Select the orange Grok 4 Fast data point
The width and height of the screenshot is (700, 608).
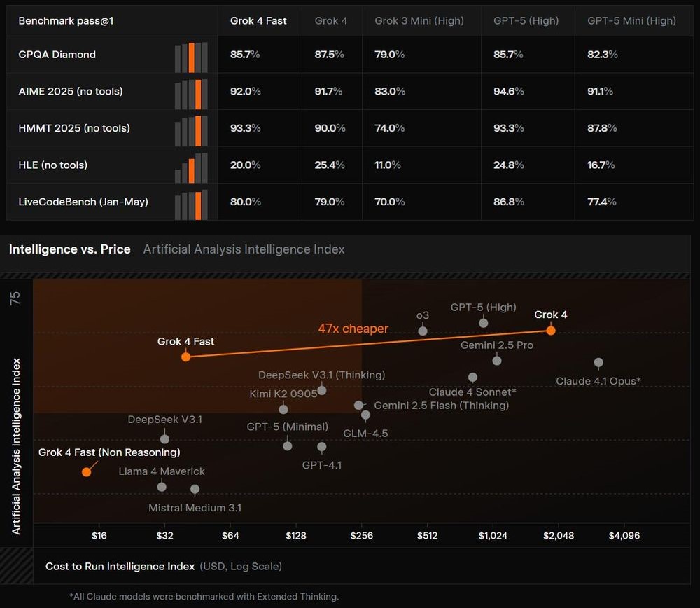[185, 357]
